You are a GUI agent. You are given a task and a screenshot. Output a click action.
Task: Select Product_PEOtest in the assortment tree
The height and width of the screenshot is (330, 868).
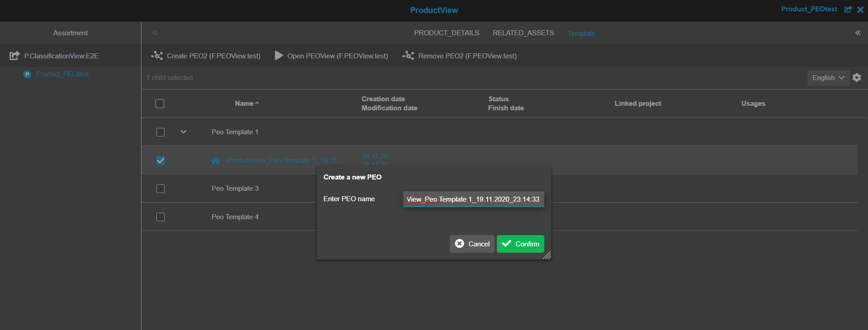62,74
